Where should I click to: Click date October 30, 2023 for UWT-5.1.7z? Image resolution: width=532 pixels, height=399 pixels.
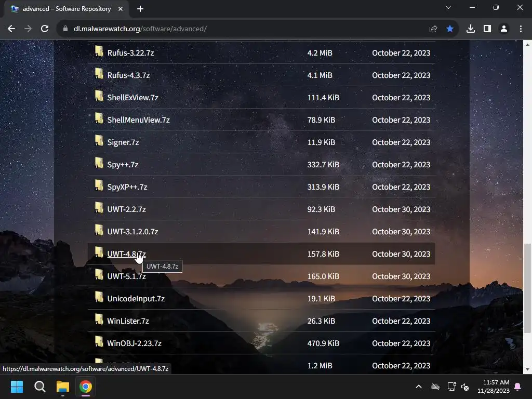[401, 276]
